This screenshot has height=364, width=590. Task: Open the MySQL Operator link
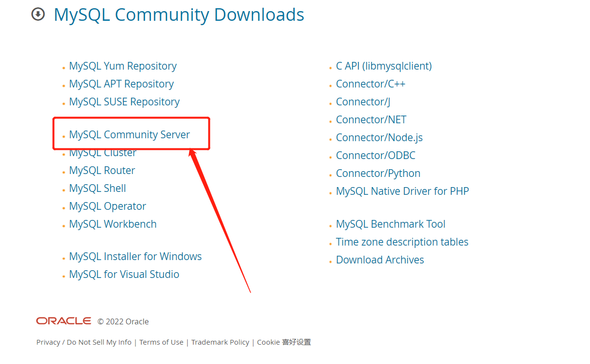tap(107, 206)
